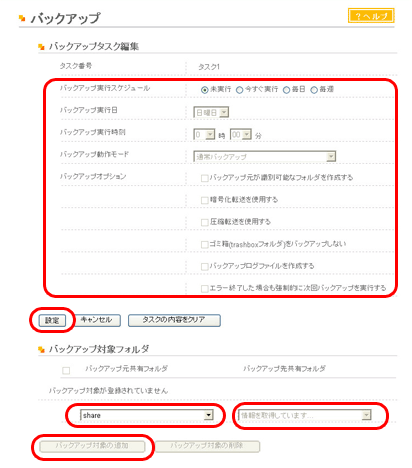Enable the skip trashbox folder checkbox
The height and width of the screenshot is (468, 412).
pyautogui.click(x=204, y=245)
